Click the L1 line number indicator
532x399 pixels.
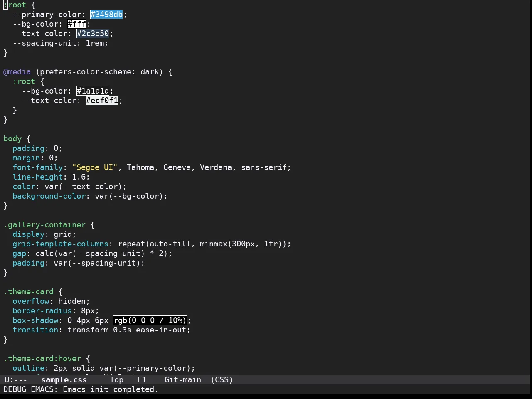[x=142, y=380]
